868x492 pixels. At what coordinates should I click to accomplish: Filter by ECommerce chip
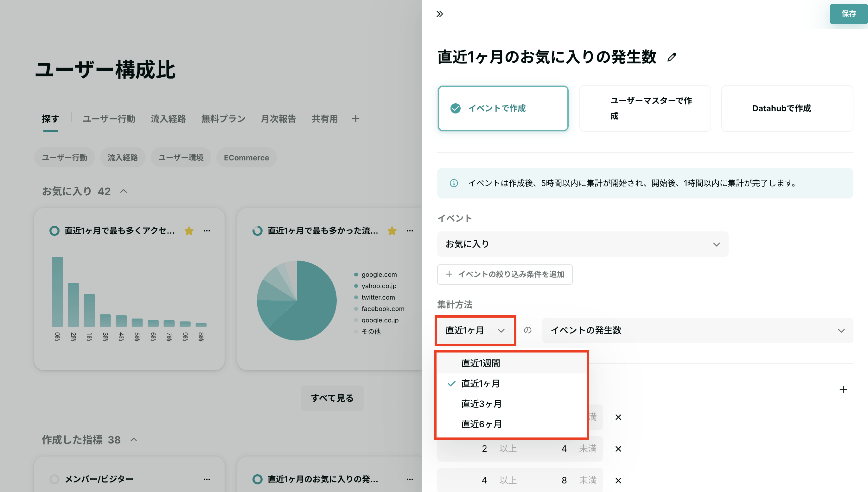pyautogui.click(x=246, y=158)
